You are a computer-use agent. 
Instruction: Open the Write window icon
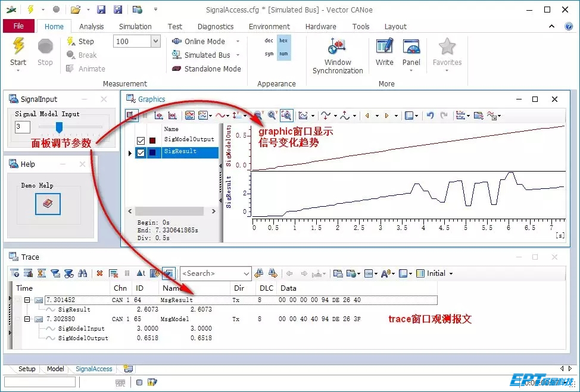[384, 46]
